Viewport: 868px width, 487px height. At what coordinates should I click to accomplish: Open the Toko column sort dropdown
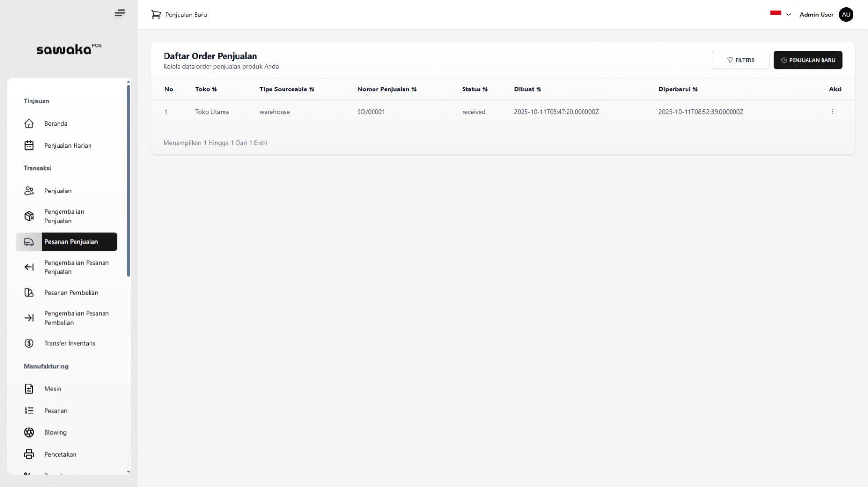(x=215, y=89)
